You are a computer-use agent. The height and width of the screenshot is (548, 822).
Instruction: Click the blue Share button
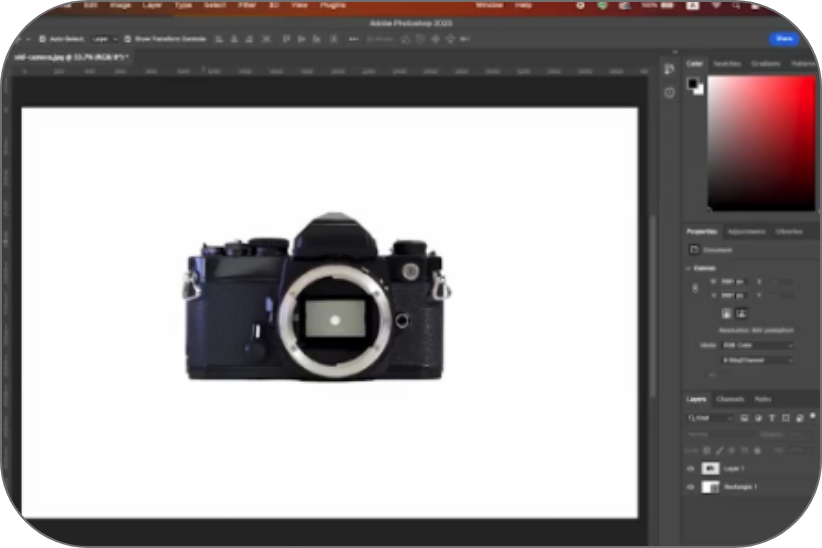coord(784,39)
